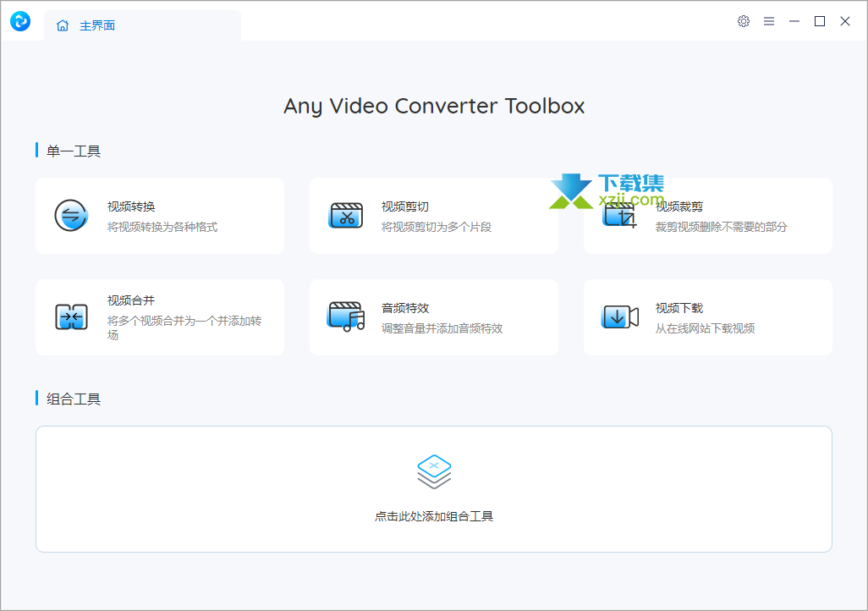The image size is (868, 611).
Task: Select the 视频下载 title text
Action: point(679,308)
